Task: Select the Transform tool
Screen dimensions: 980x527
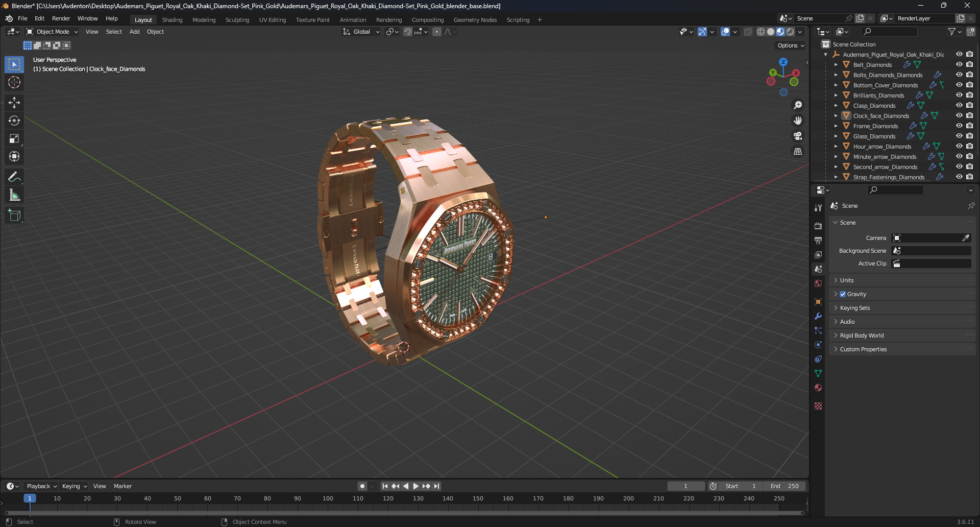Action: click(14, 156)
